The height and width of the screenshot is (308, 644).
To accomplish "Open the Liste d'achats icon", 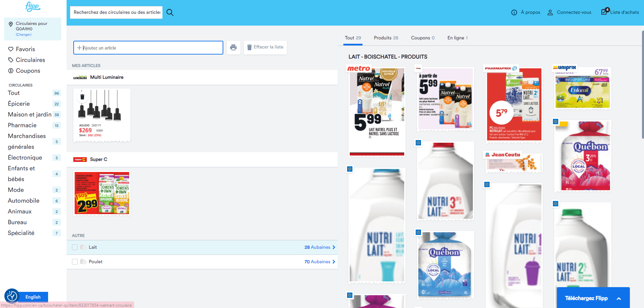I will (605, 11).
